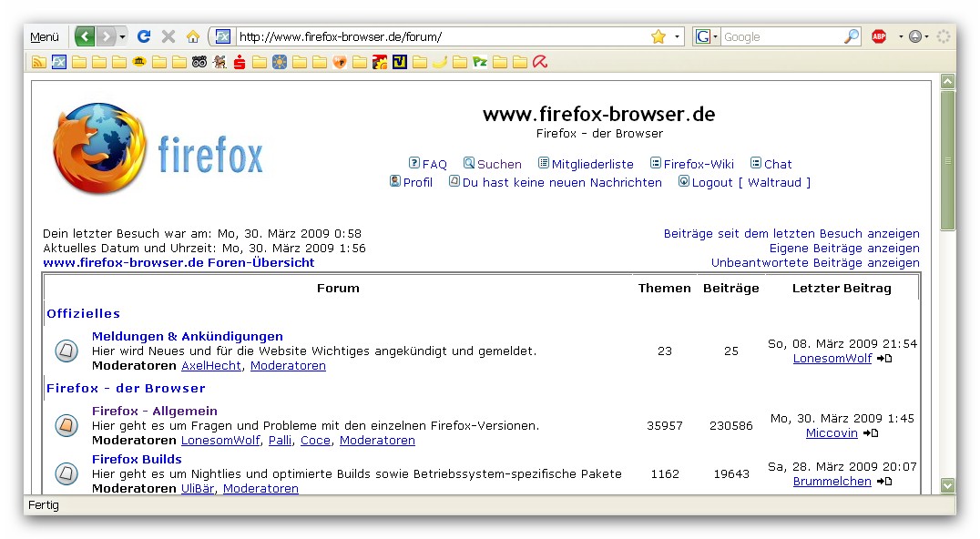This screenshot has height=539, width=980.
Task: Open the green Pz bookmark
Action: pos(479,62)
